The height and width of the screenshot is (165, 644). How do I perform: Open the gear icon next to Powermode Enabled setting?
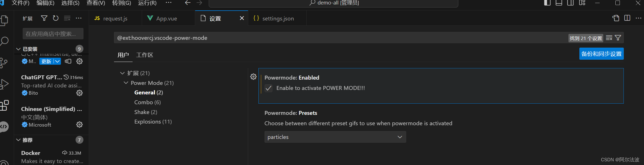(x=253, y=77)
